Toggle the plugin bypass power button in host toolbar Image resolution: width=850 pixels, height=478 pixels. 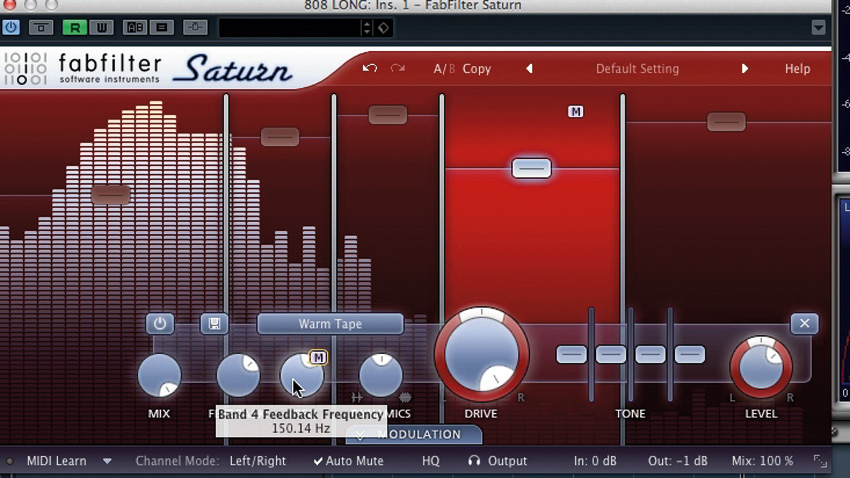[10, 27]
